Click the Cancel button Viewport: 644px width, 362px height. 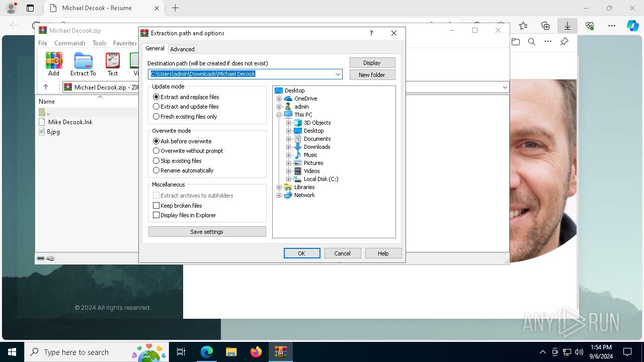point(343,253)
